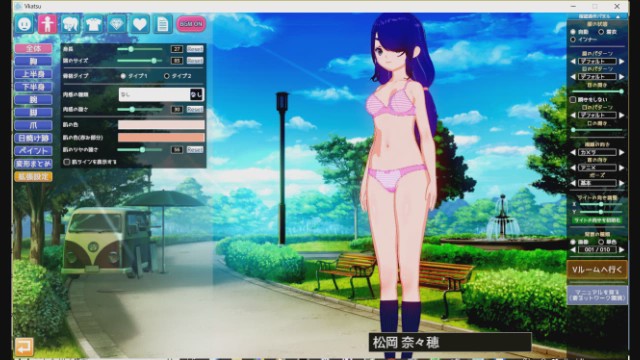Viewport: 640px width, 360px height.
Task: Open the clothing T-shirt icon
Action: pyautogui.click(x=93, y=24)
